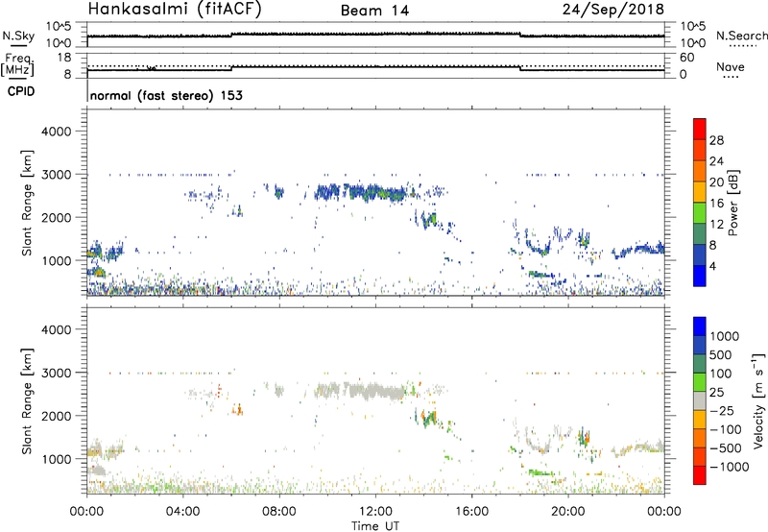This screenshot has width=768, height=532.
Task: Click the Time UT axis title
Action: pos(375,526)
